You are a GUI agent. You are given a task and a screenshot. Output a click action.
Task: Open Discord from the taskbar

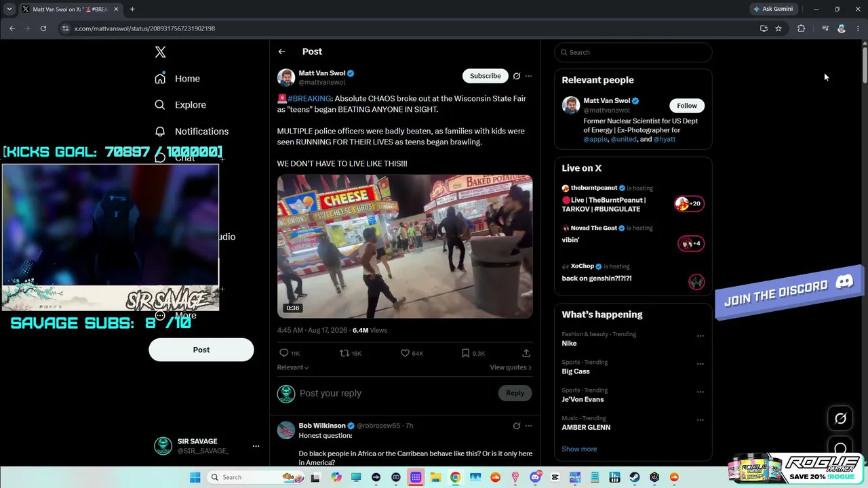(x=535, y=477)
